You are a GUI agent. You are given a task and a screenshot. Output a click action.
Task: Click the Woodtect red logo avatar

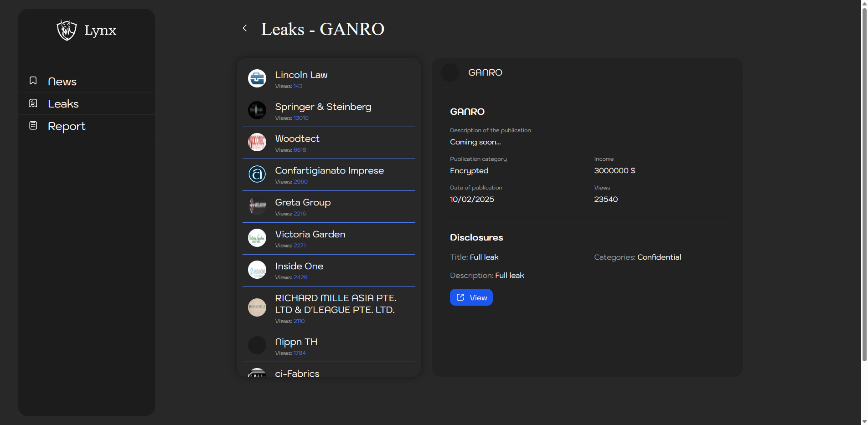pos(257,142)
